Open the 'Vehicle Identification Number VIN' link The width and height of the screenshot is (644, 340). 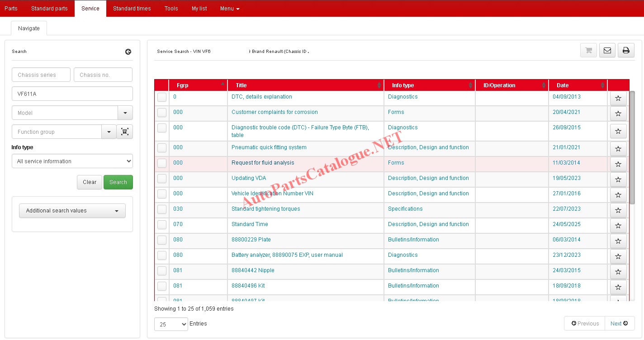pos(272,194)
